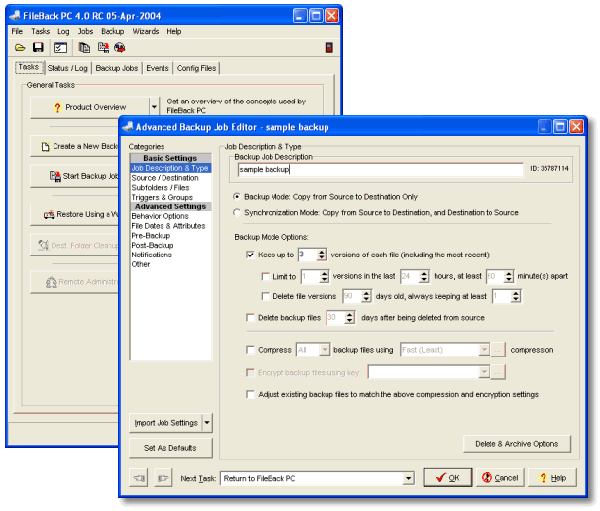The image size is (600, 511).
Task: Switch to the Events tab
Action: [157, 68]
